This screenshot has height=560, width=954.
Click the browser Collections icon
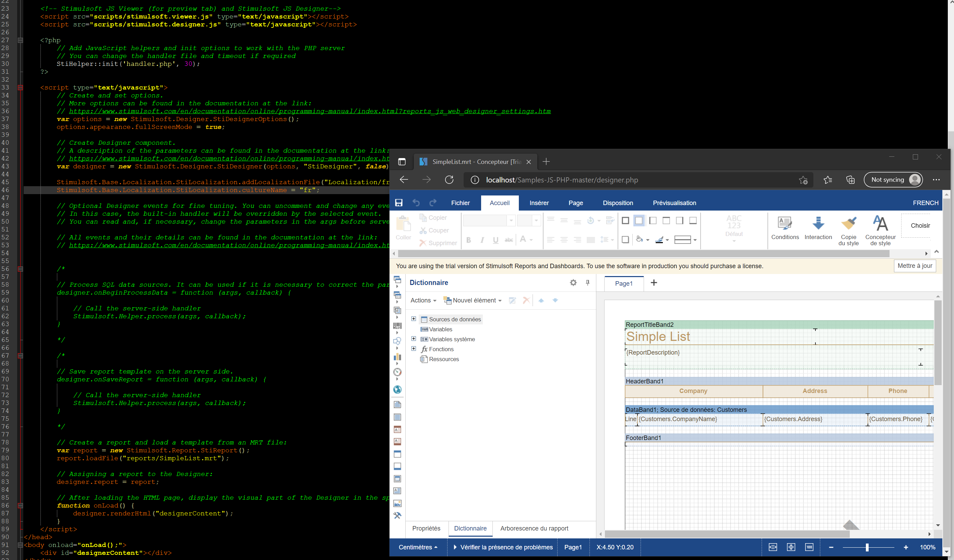click(850, 180)
